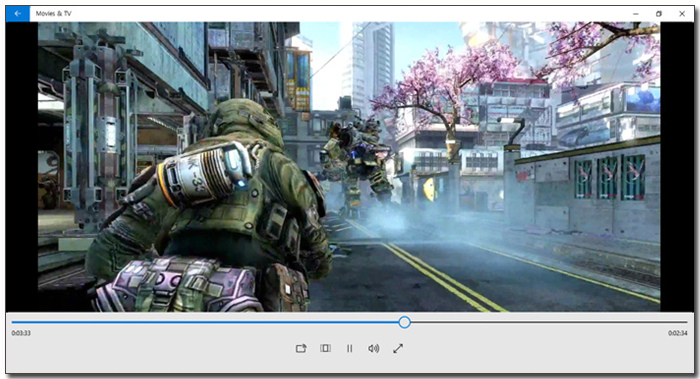
Task: Minimize the Movies & TV window
Action: [636, 14]
